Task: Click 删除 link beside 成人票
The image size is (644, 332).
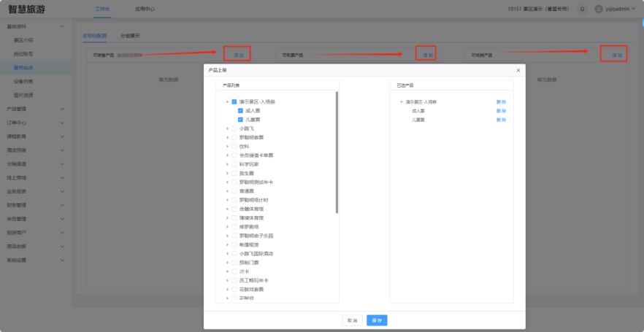Action: [x=501, y=110]
